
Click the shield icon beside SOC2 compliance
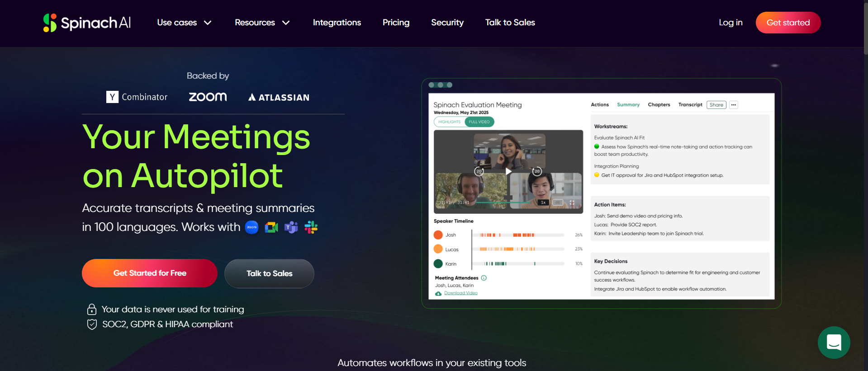[x=92, y=324]
